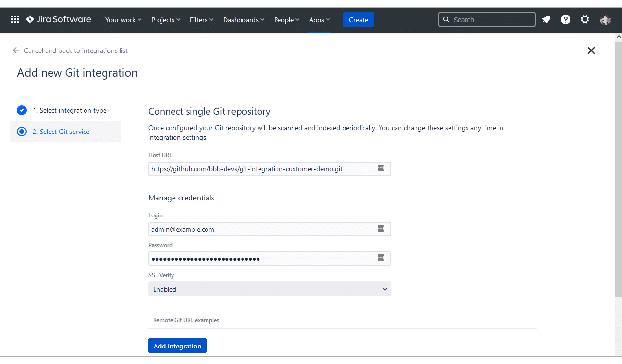The image size is (622, 364).
Task: Open the settings gear icon
Action: point(585,20)
